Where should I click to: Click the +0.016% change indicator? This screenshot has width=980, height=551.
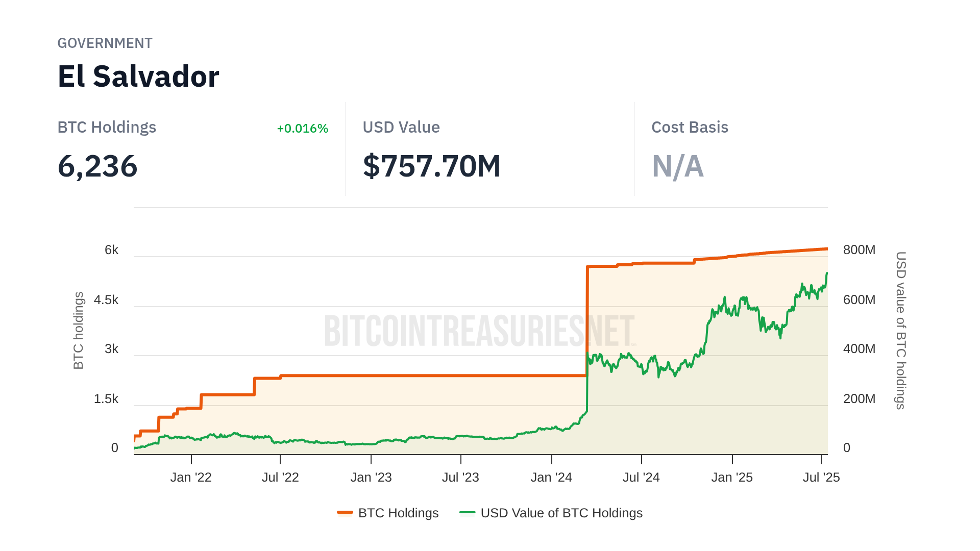coord(302,129)
